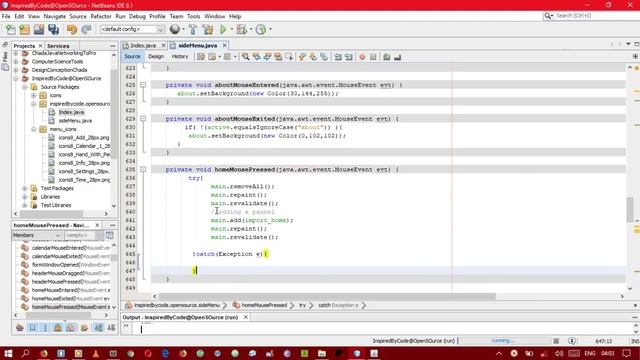The image size is (640, 360).
Task: Toggle Sort by Source in Navigator
Action: (111, 327)
